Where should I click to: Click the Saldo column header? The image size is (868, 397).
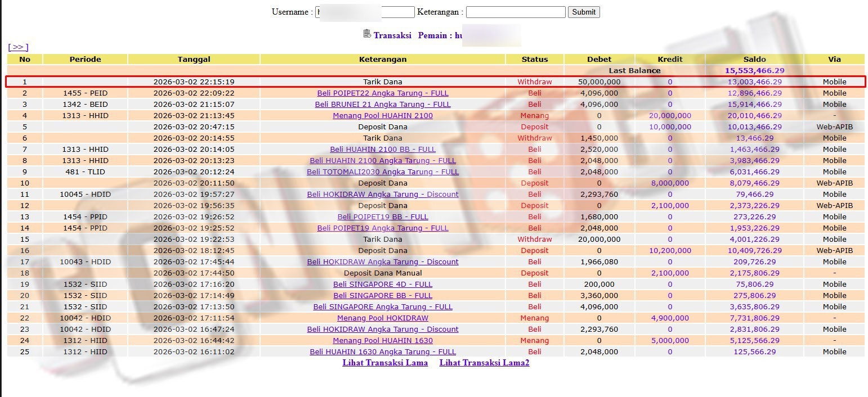pos(754,59)
